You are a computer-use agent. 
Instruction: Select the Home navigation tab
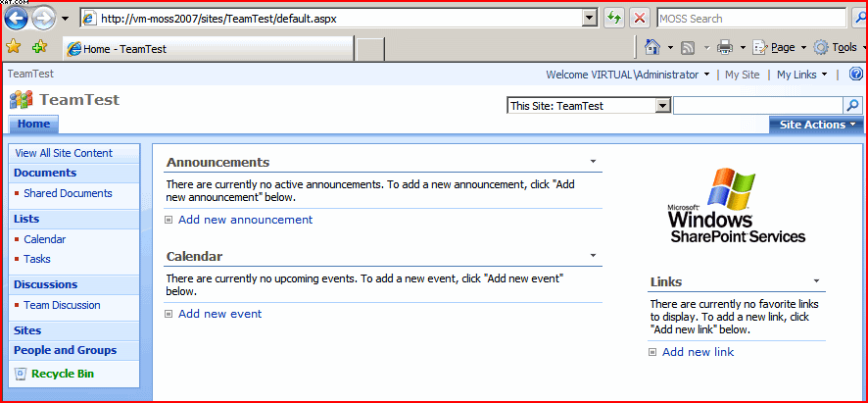33,124
